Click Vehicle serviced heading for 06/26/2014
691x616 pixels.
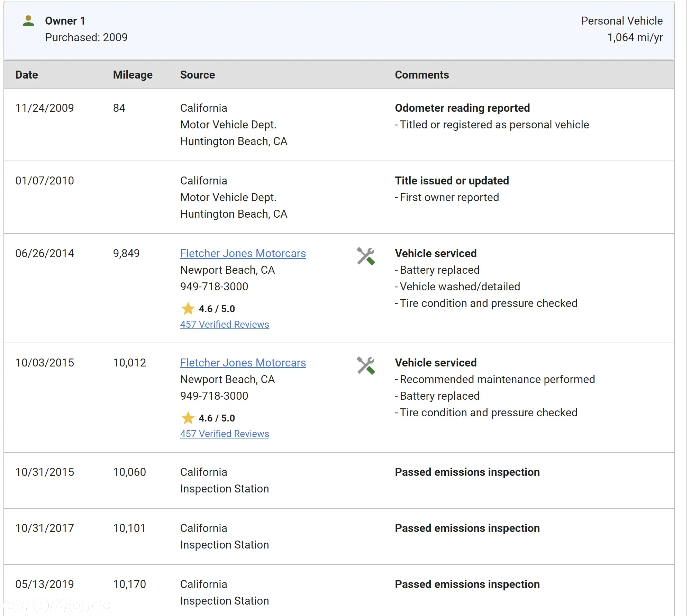436,253
